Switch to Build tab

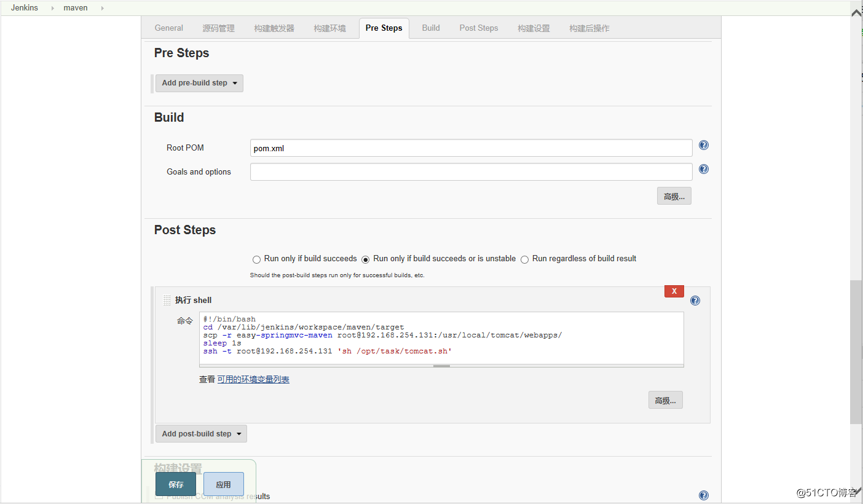[x=431, y=28]
